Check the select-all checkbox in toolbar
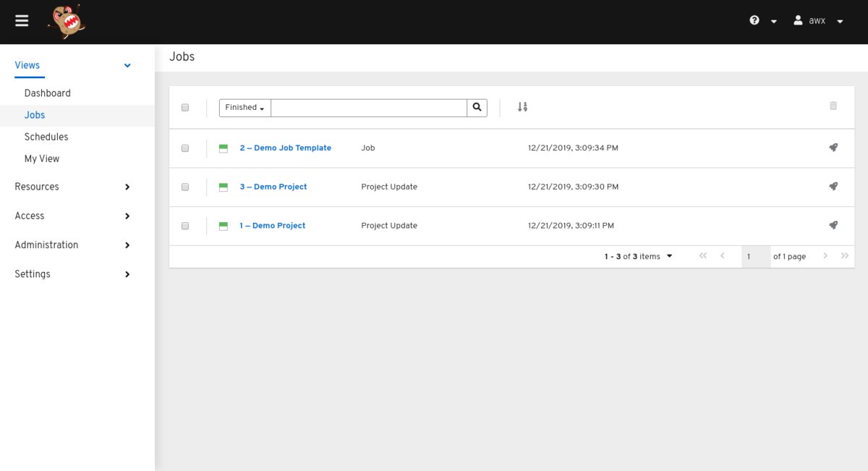Image resolution: width=868 pixels, height=471 pixels. click(x=185, y=108)
